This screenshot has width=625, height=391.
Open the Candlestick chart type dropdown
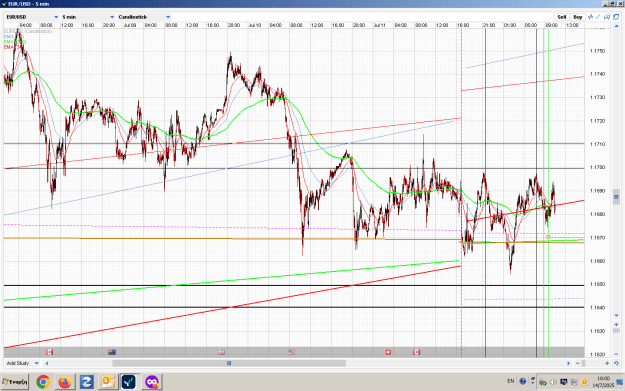click(144, 17)
